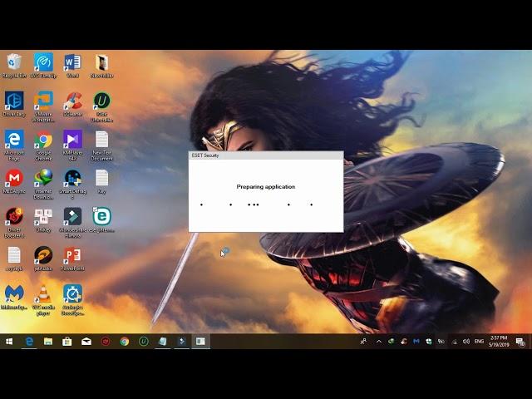
Task: Open the red circular app on taskbar
Action: (106, 342)
